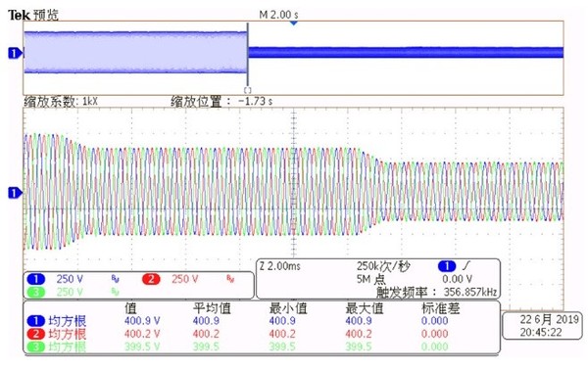Viewport: 588px width, 369px height.
Task: Select the trigger position marker at top
Action: tap(294, 23)
